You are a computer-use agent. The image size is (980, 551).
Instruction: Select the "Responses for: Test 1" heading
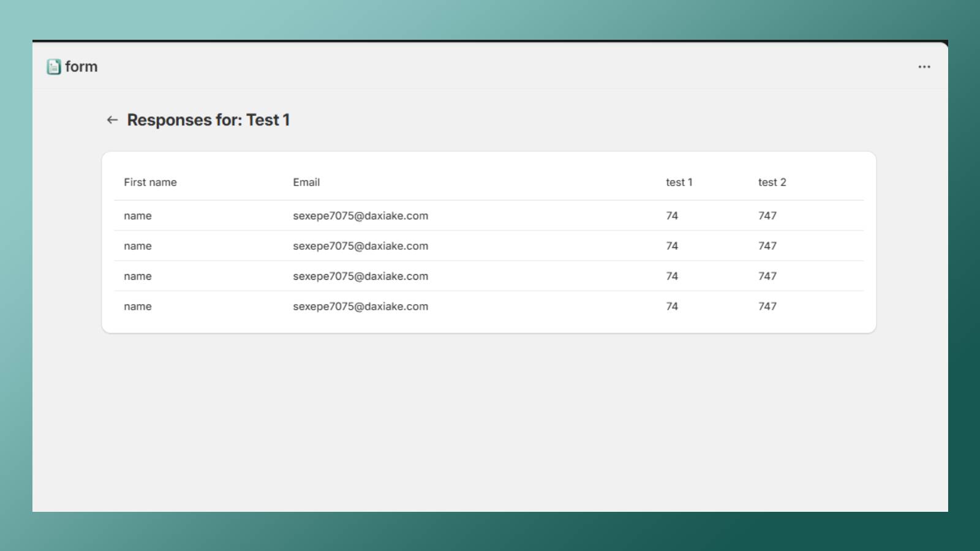(x=208, y=120)
